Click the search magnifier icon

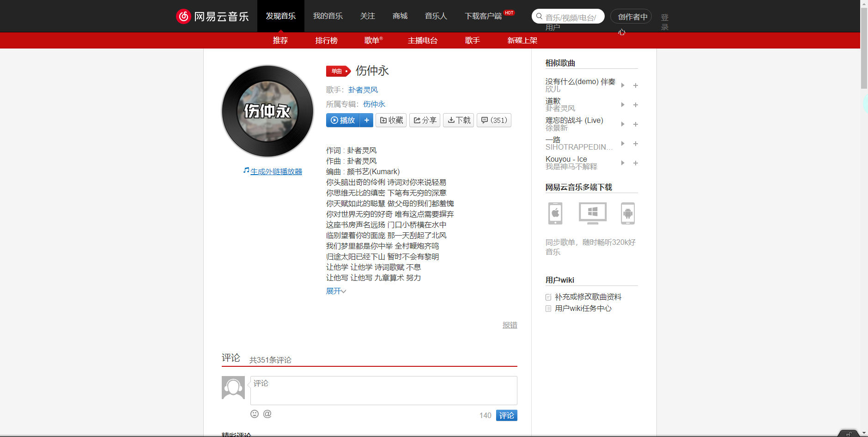tap(539, 16)
